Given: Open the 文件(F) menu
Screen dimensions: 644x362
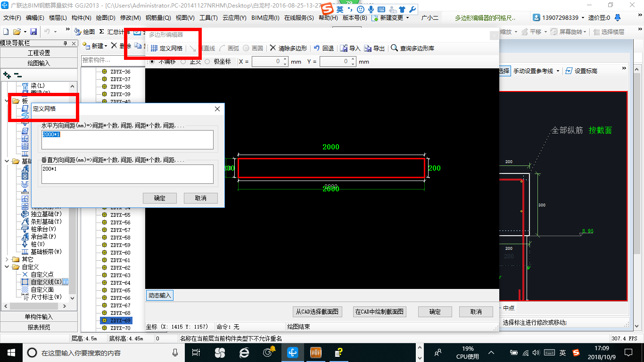Looking at the screenshot, I should coord(12,18).
